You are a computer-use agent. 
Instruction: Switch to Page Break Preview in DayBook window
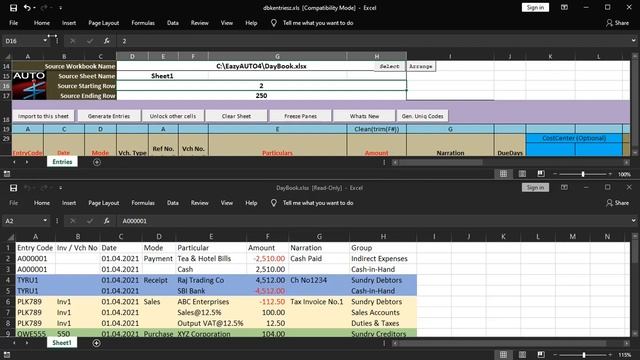(x=541, y=355)
